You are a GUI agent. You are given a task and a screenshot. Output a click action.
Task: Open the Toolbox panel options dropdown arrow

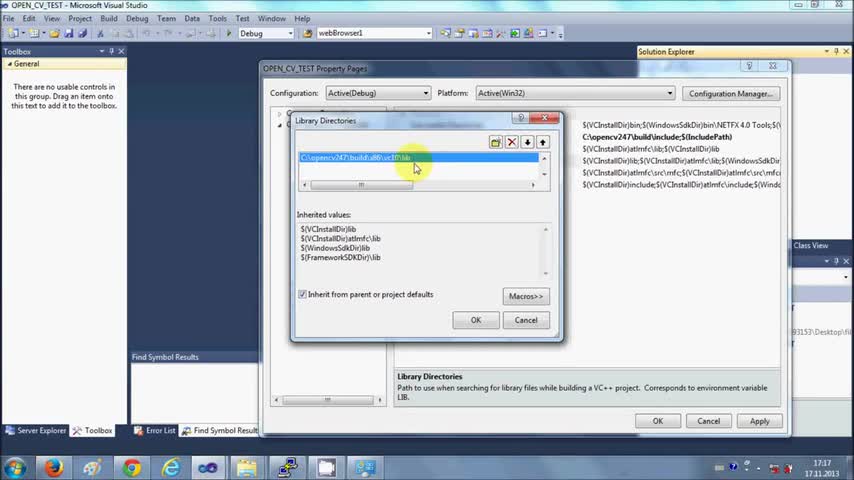101,51
